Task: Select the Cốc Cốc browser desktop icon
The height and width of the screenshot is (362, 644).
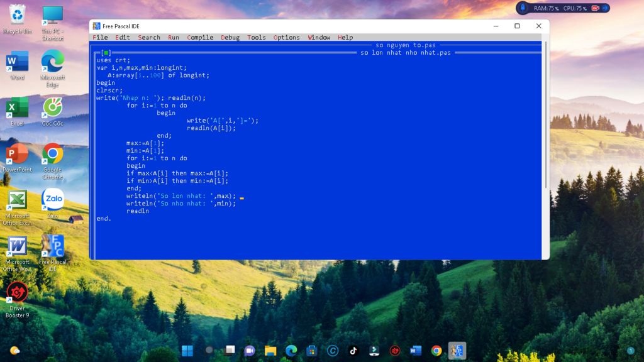Action: 53,111
